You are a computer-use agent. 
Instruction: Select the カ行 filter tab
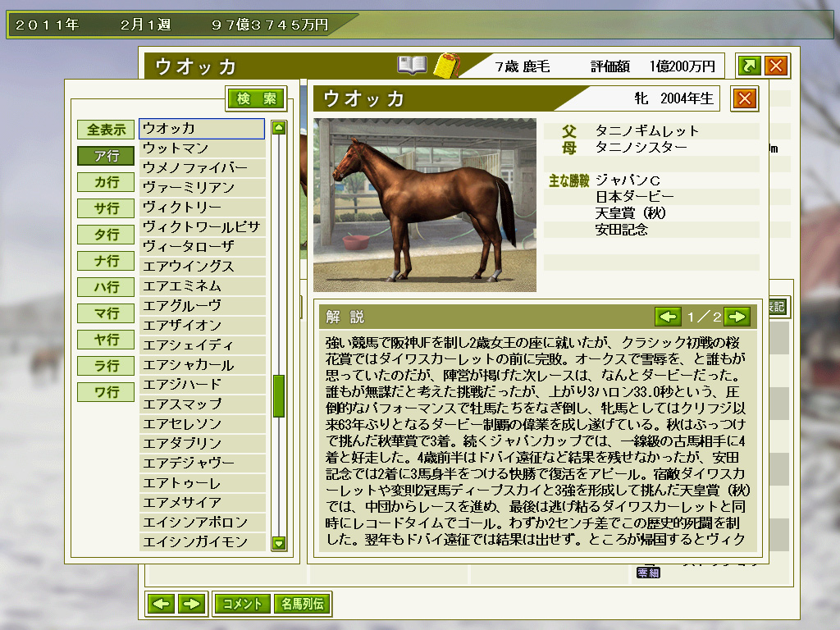tap(106, 182)
